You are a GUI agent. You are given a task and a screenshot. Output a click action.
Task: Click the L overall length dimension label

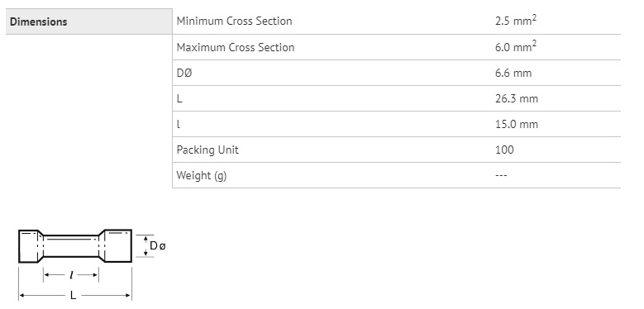(74, 295)
